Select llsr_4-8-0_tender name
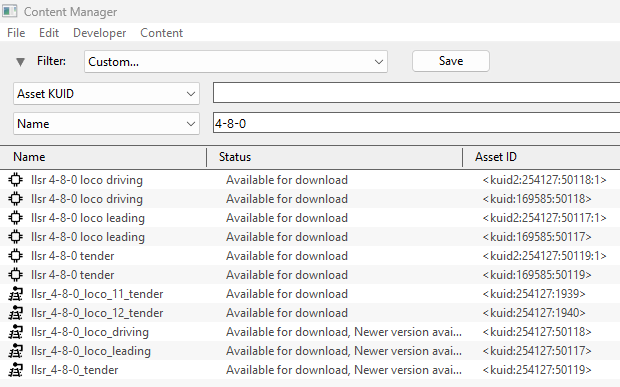This screenshot has height=387, width=620. [x=75, y=370]
